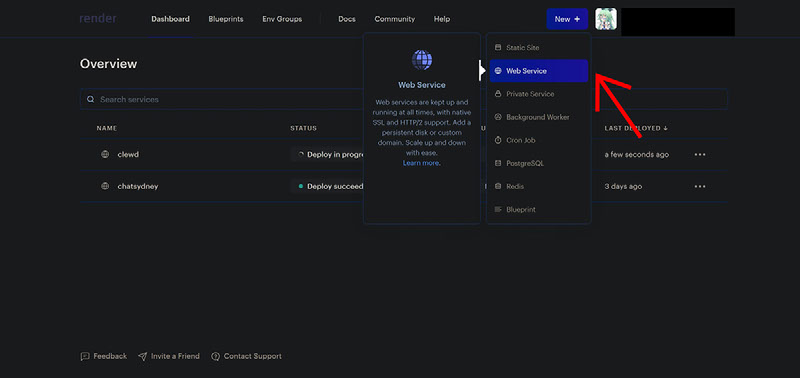
Task: Select Private Service option
Action: [x=539, y=94]
